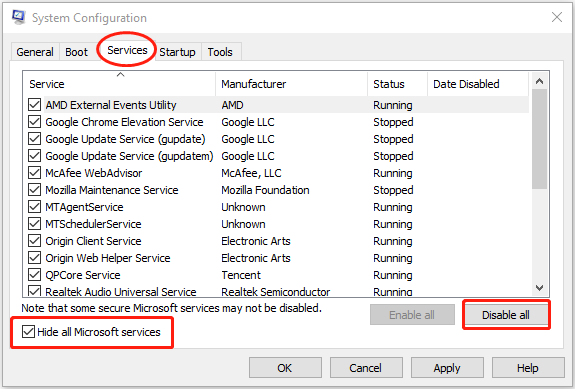Select Mozilla Maintenance Service name

112,190
